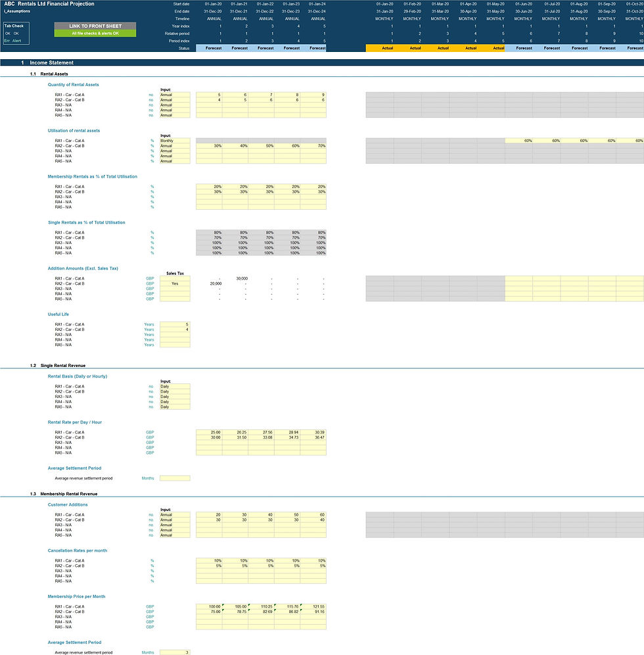644x655 pixels.
Task: Open the RA2 Customer Additions Annual input dropdown
Action: coord(175,520)
